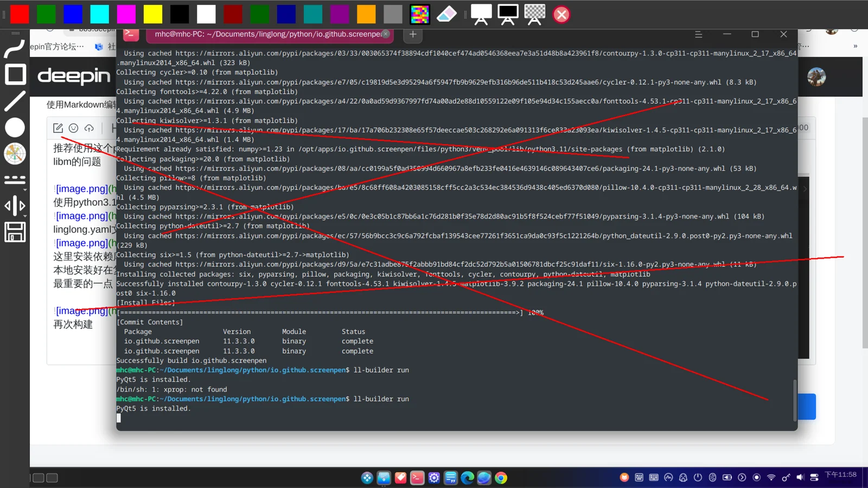Select the rectangle drawing tool

tap(15, 74)
